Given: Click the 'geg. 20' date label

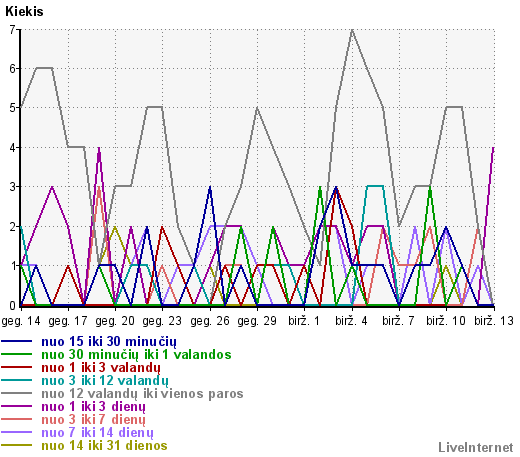Looking at the screenshot, I should [x=115, y=321].
